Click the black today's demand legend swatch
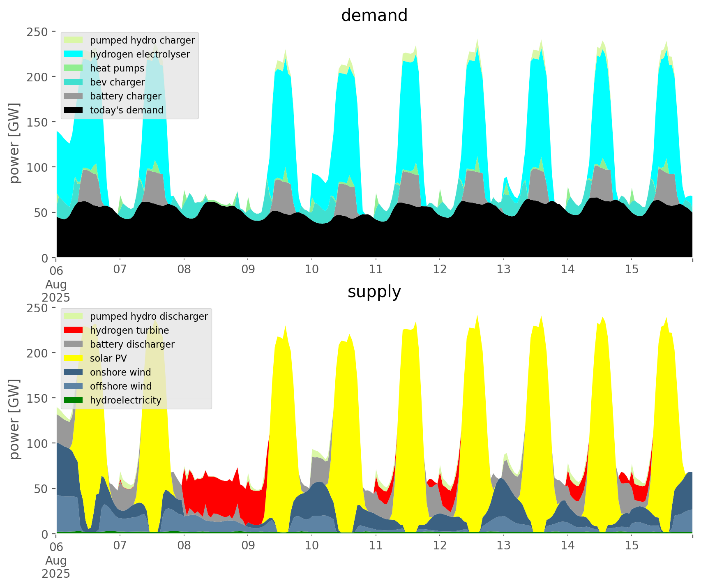The width and height of the screenshot is (701, 588). point(74,110)
